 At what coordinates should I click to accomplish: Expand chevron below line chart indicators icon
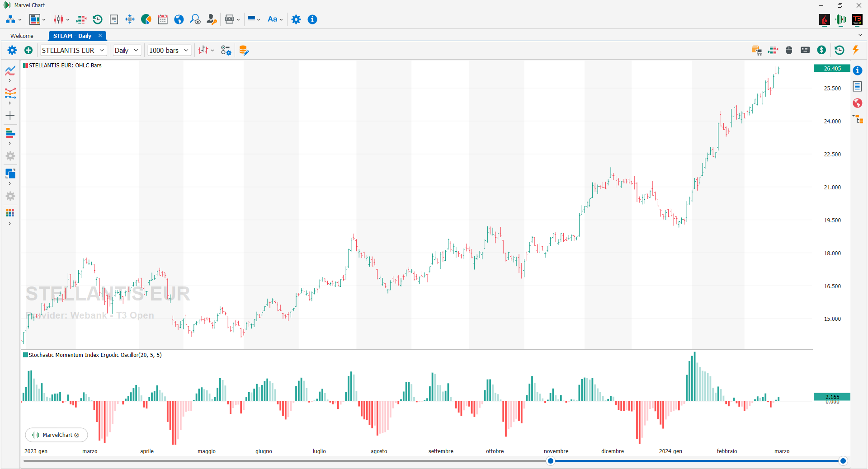[x=9, y=81]
